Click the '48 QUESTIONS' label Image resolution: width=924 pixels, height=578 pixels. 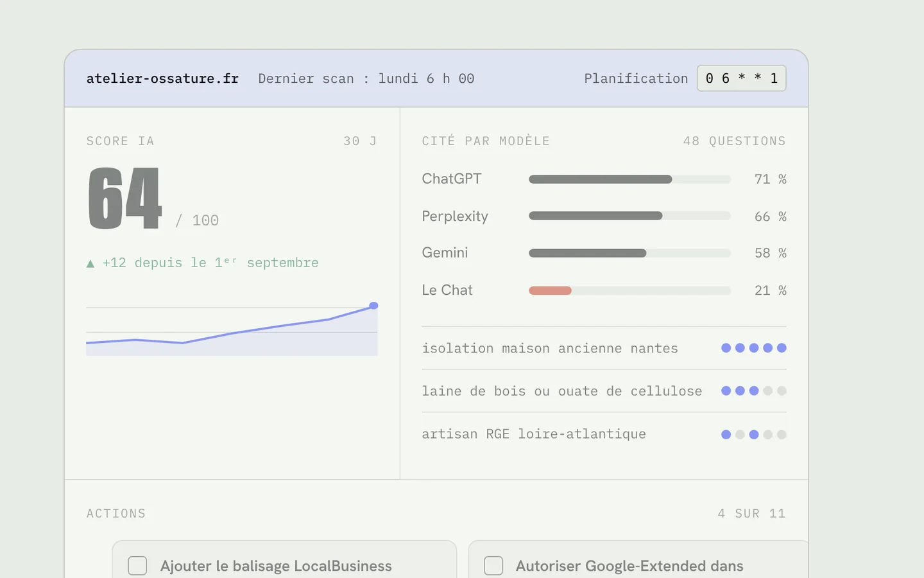pos(735,141)
